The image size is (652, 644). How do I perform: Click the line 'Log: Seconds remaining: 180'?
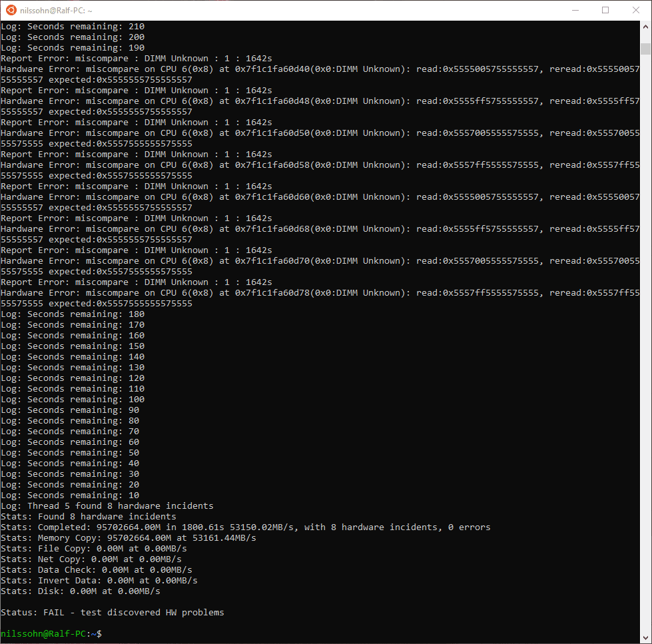coord(73,314)
